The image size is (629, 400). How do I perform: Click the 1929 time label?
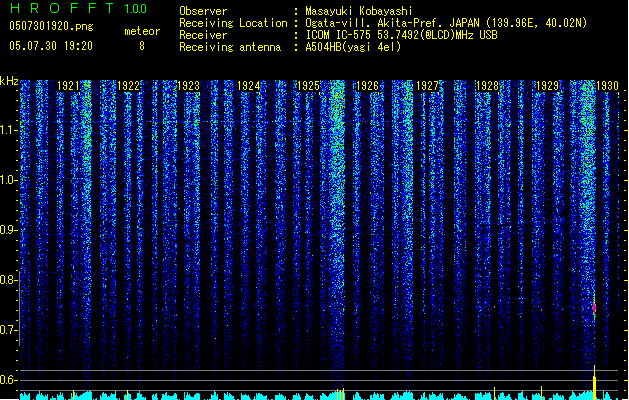[x=547, y=86]
